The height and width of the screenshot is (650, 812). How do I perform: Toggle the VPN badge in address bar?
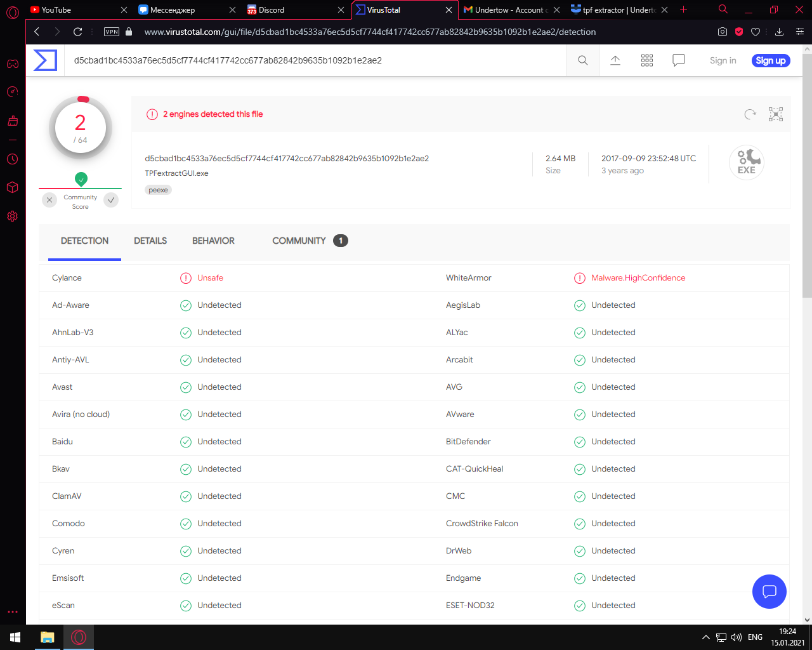(x=112, y=32)
